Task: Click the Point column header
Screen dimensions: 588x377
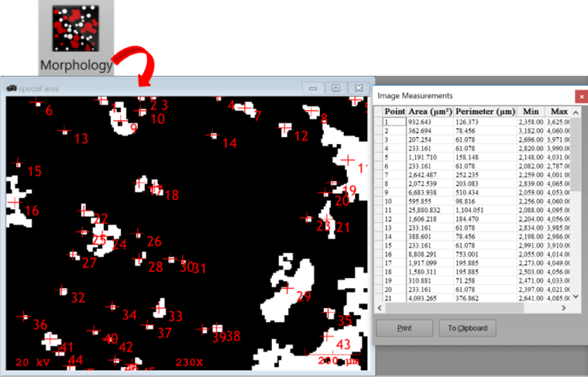Action: (x=394, y=111)
